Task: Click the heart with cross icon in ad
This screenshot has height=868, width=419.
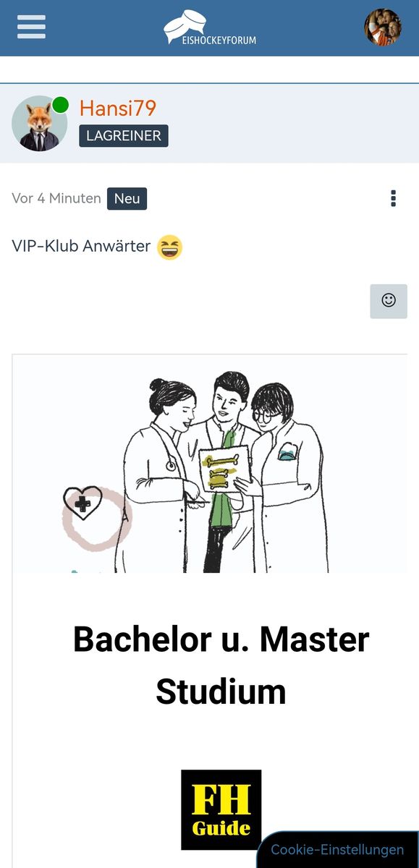Action: [82, 503]
